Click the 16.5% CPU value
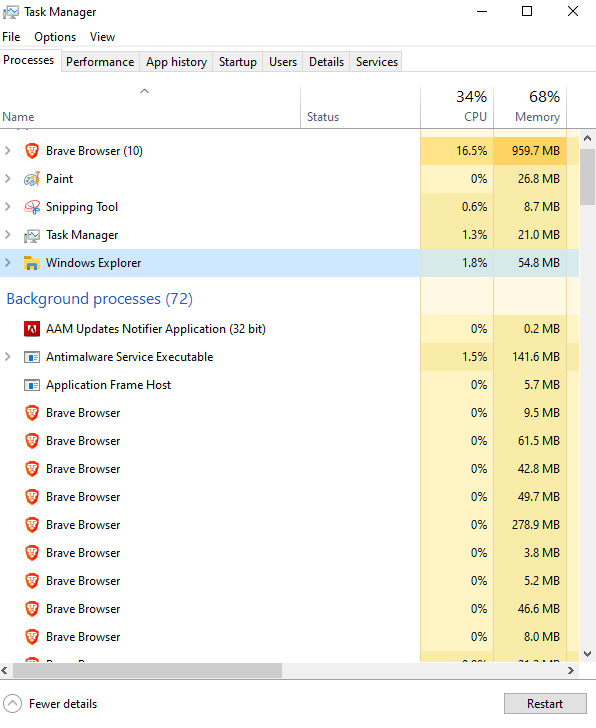 [472, 151]
